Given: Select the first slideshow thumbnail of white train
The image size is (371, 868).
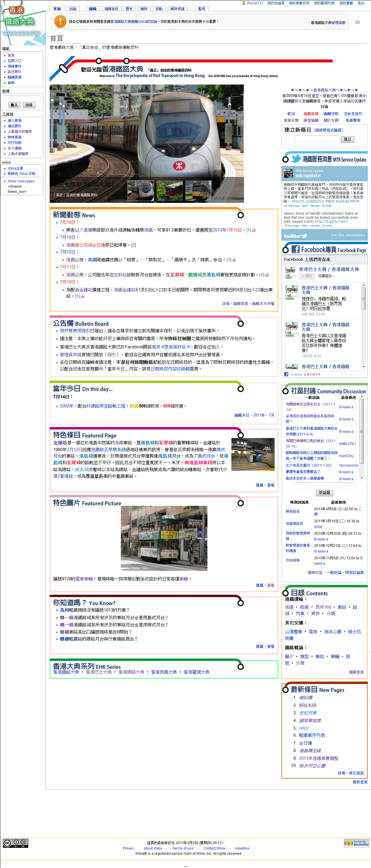Looking at the screenshot, I should click(x=141, y=191).
